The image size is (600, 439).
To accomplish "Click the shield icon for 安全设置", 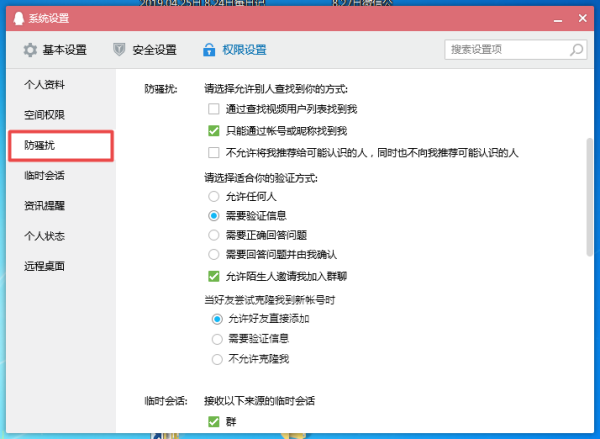I will coord(120,50).
